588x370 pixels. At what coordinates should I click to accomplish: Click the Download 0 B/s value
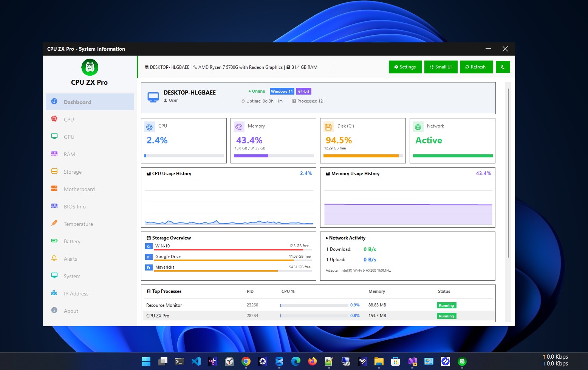coord(370,249)
